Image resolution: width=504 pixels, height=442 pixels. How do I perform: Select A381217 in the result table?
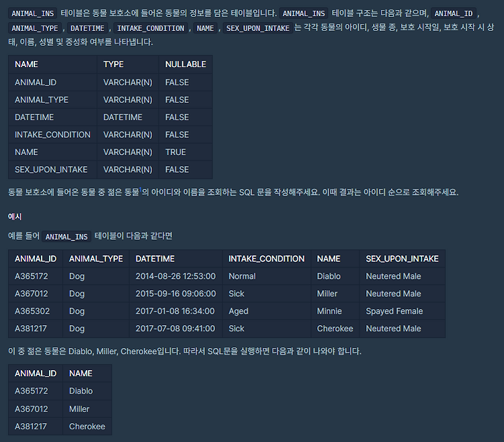click(x=31, y=427)
